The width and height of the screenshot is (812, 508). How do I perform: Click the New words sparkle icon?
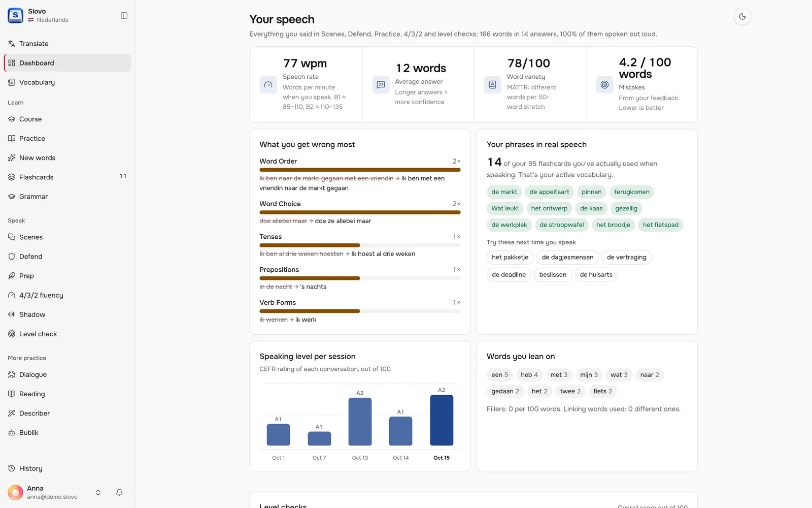[12, 157]
